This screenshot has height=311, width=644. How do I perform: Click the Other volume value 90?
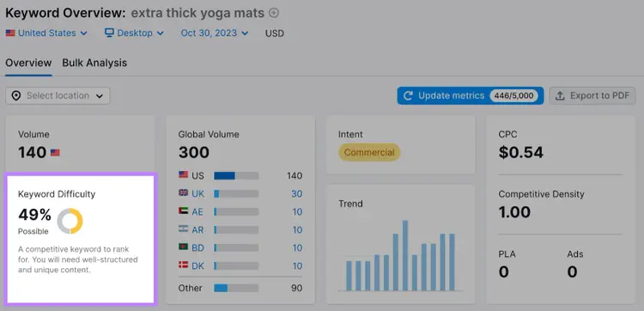click(297, 289)
